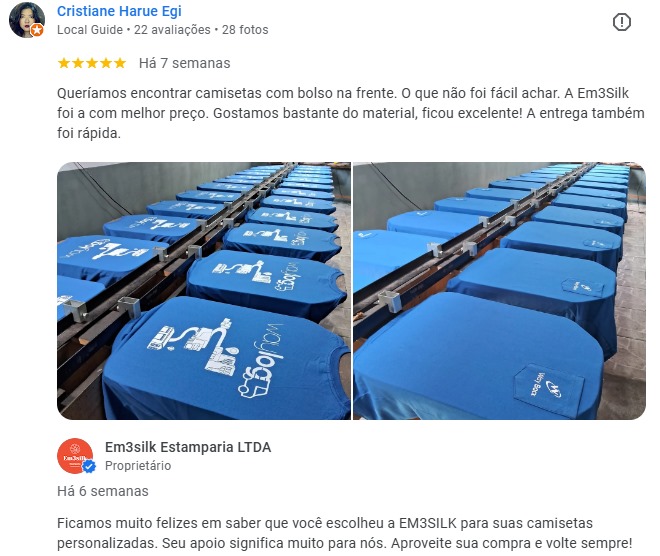Click the Em3silk red logo avatar

(75, 456)
